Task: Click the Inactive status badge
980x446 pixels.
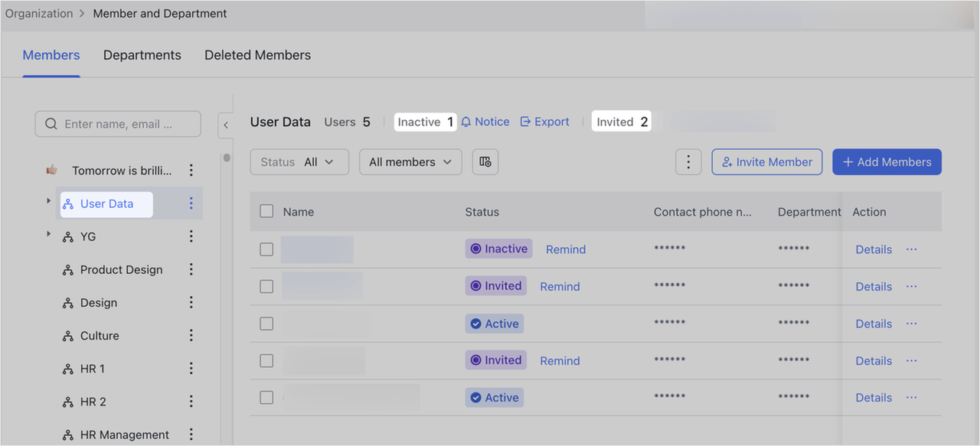Action: click(498, 249)
